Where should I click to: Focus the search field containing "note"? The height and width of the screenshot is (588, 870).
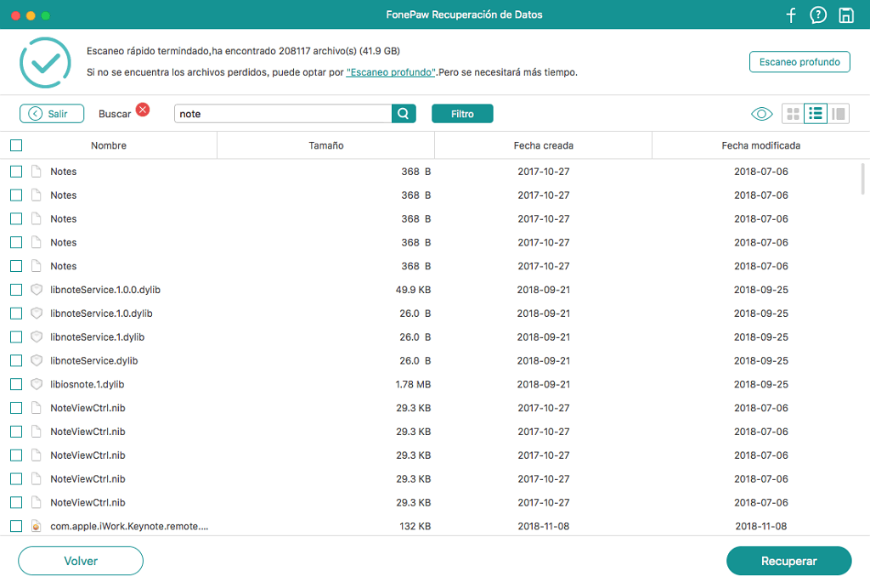click(x=283, y=114)
